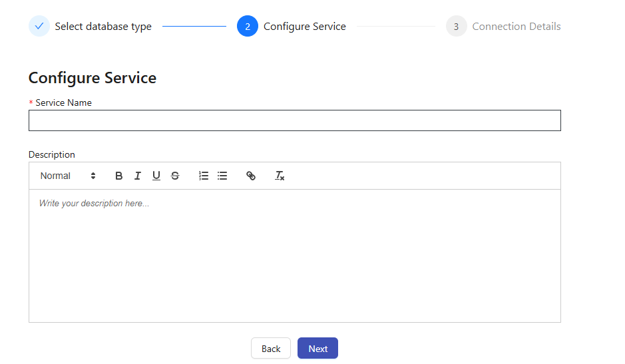Open the Normal text style dropdown
Viewport: 625px width, 364px height.
click(x=68, y=176)
